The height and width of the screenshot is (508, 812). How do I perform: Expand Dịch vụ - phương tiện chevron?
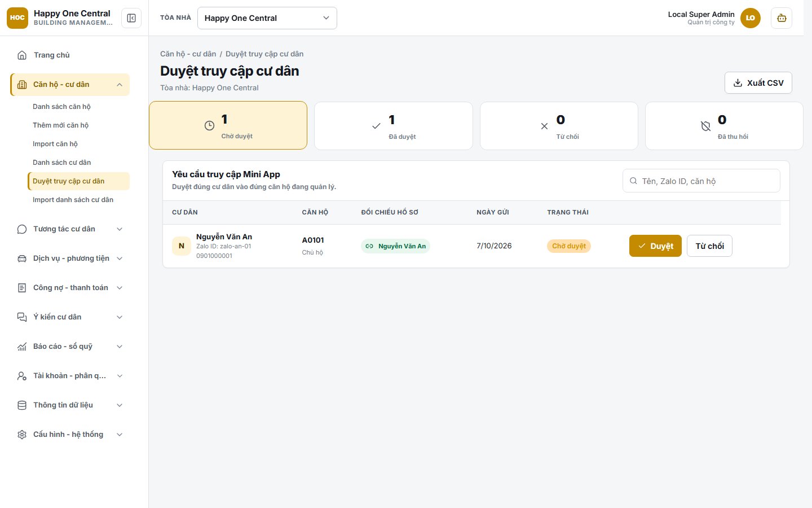120,259
